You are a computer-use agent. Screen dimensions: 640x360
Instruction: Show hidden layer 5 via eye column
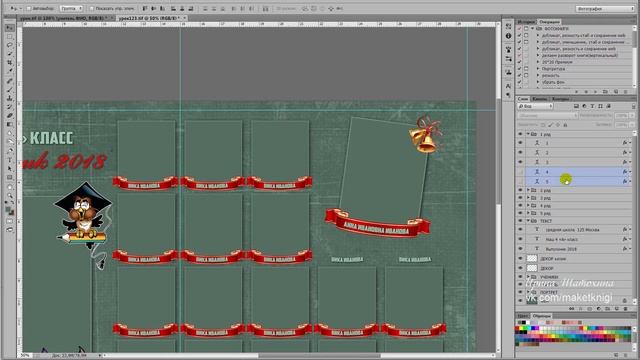click(x=520, y=181)
